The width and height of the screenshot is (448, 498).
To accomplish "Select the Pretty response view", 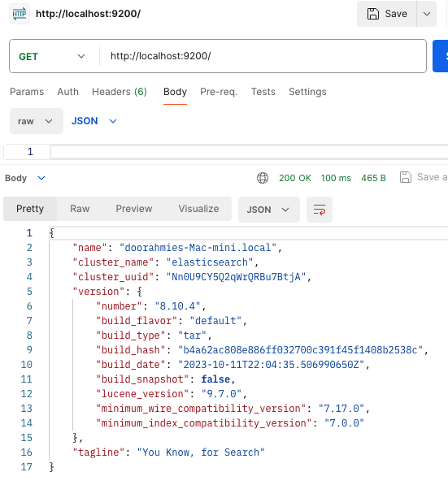I will [30, 209].
